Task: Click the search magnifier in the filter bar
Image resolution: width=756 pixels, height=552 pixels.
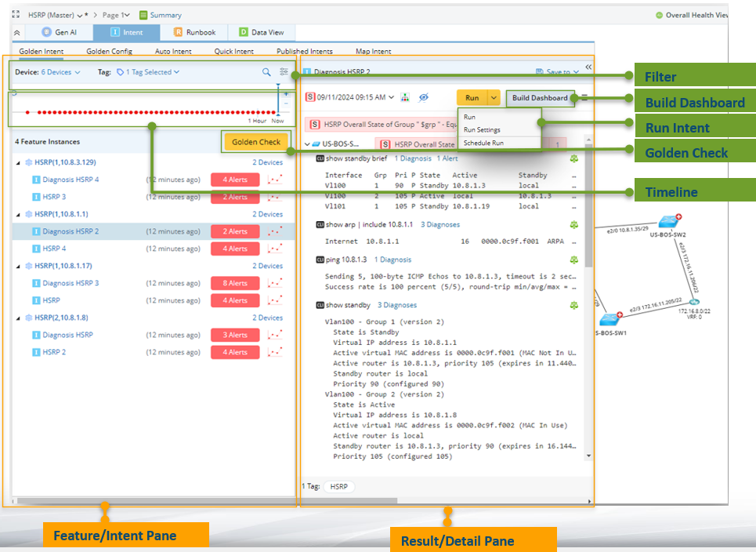Action: [266, 72]
